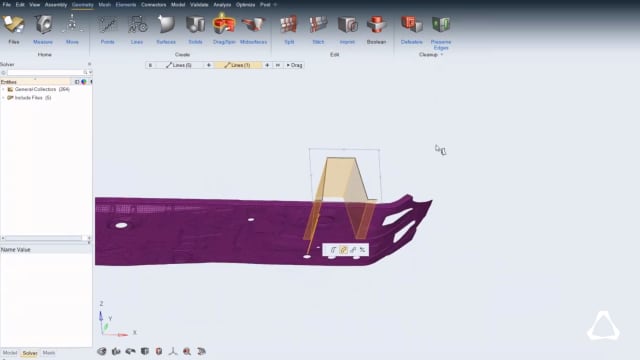This screenshot has height=360, width=640.
Task: Select the highlighted Drag/Spin tool
Action: click(224, 29)
